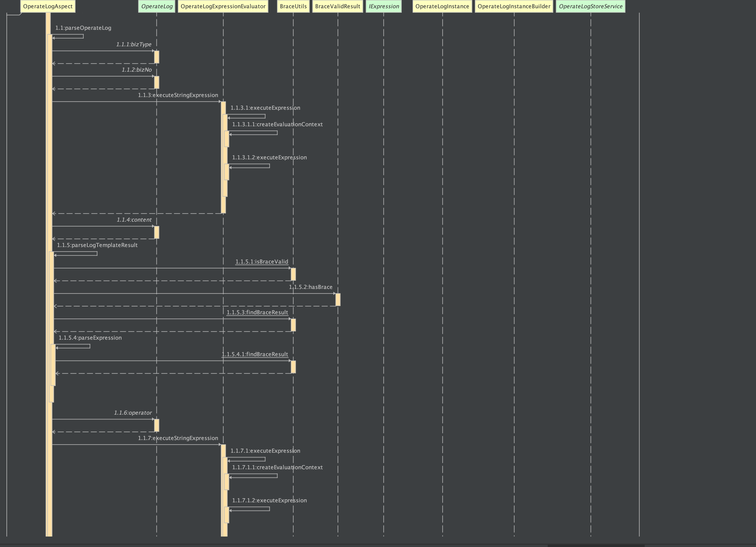This screenshot has width=756, height=547.
Task: Select the OperateLogAspect class header
Action: 48,6
